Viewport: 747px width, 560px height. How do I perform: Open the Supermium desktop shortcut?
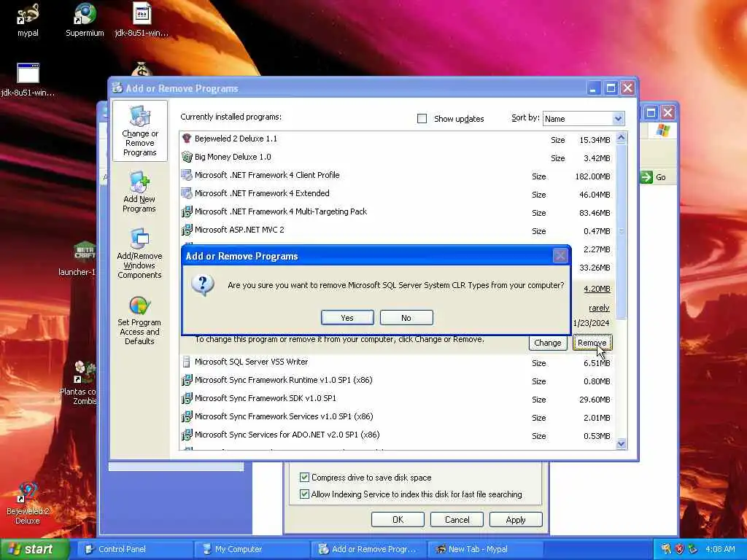[x=85, y=20]
